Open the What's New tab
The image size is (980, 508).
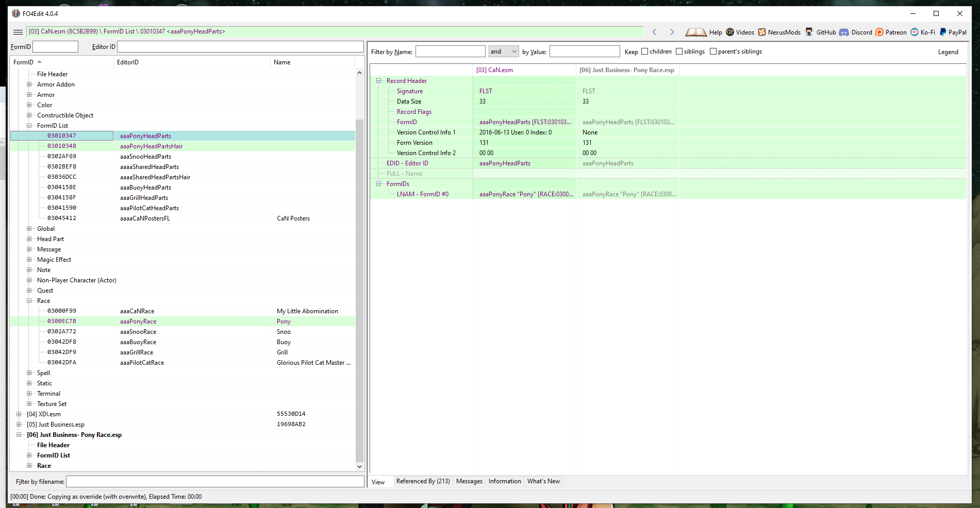point(543,481)
